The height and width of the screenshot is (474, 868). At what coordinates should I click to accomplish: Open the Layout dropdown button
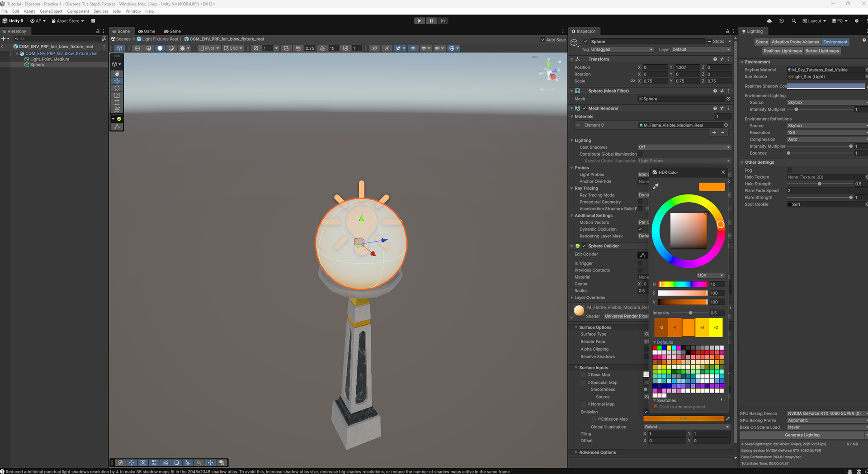click(814, 21)
